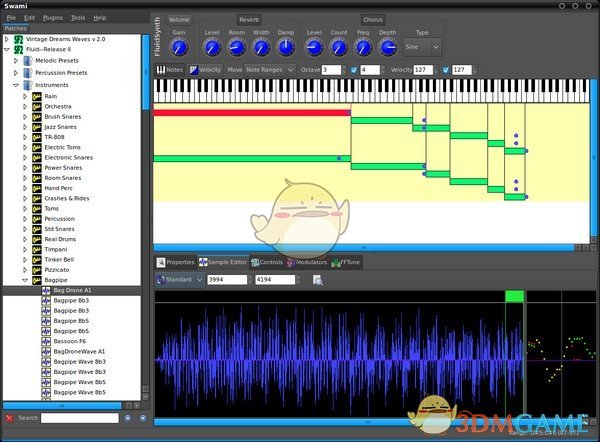The height and width of the screenshot is (442, 600).
Task: Click the Pizzicato instrument icon
Action: [x=37, y=270]
